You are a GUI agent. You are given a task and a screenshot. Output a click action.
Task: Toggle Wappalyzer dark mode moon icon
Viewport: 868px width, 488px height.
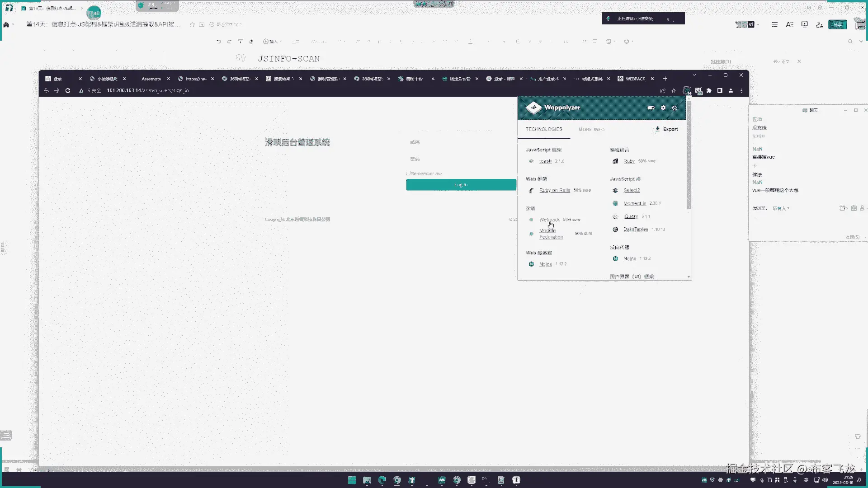pos(675,108)
